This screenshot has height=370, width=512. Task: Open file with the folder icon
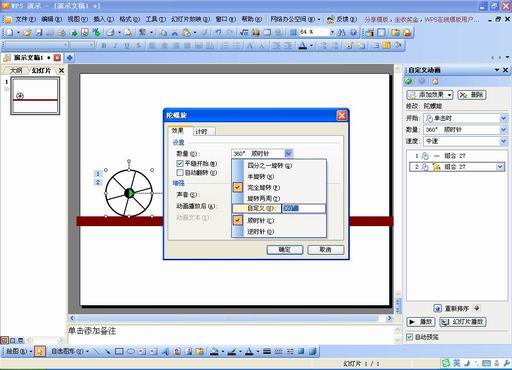(x=27, y=33)
